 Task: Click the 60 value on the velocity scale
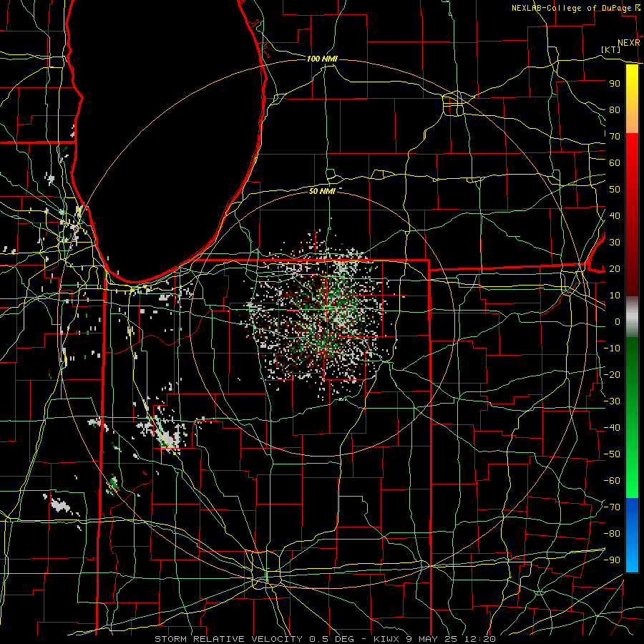click(615, 162)
